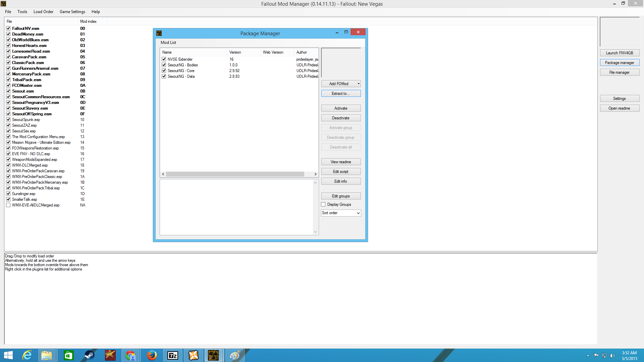Uncheck SexoutNG - Data package
The height and width of the screenshot is (362, 644).
click(x=164, y=76)
